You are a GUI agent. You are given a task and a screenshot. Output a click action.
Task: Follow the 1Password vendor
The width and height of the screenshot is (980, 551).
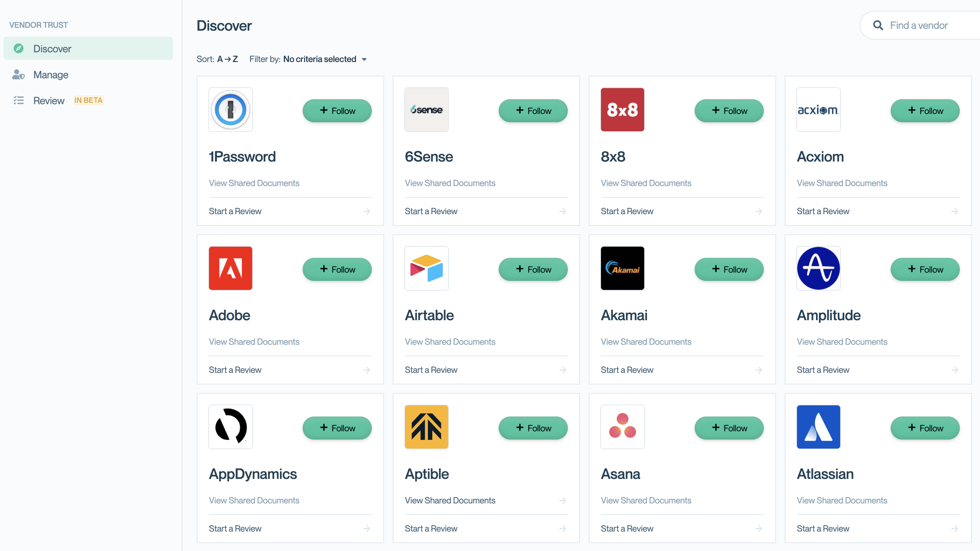pyautogui.click(x=337, y=111)
